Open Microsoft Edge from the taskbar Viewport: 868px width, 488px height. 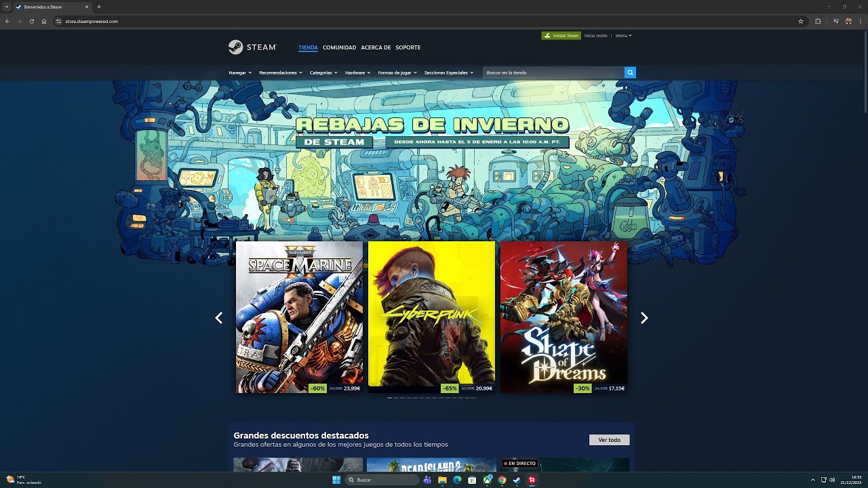(457, 480)
